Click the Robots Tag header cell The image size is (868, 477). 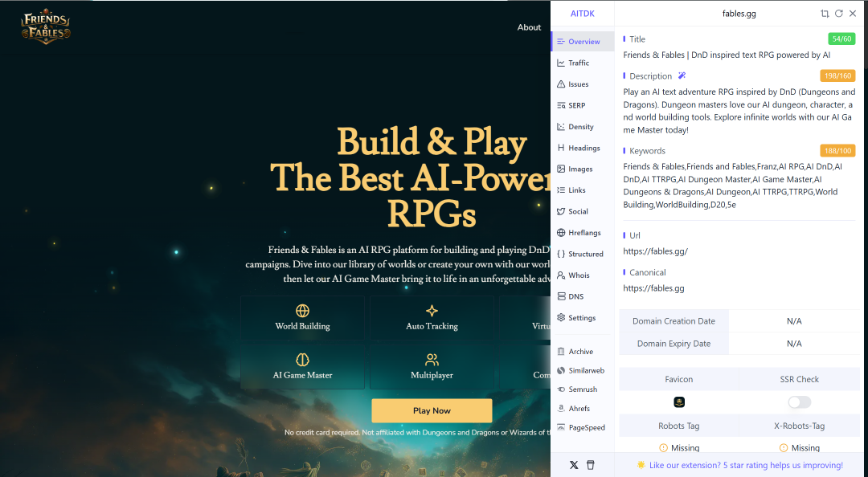pyautogui.click(x=678, y=426)
